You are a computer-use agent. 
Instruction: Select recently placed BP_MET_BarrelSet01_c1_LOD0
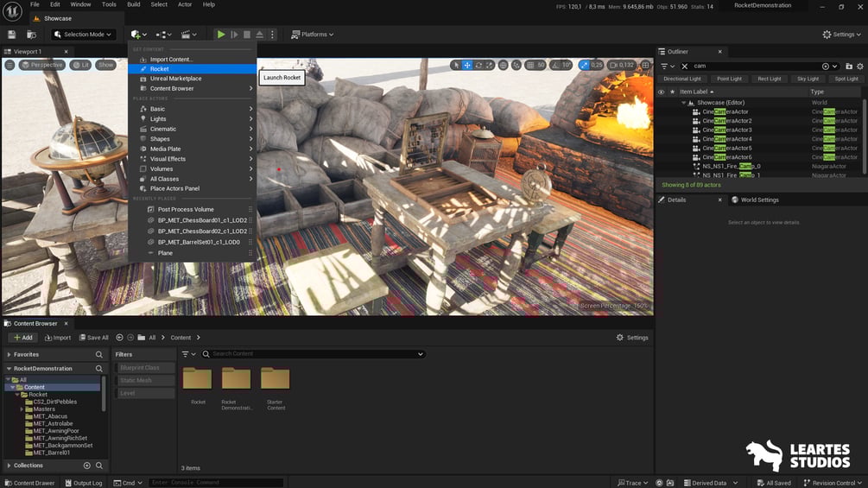point(192,242)
